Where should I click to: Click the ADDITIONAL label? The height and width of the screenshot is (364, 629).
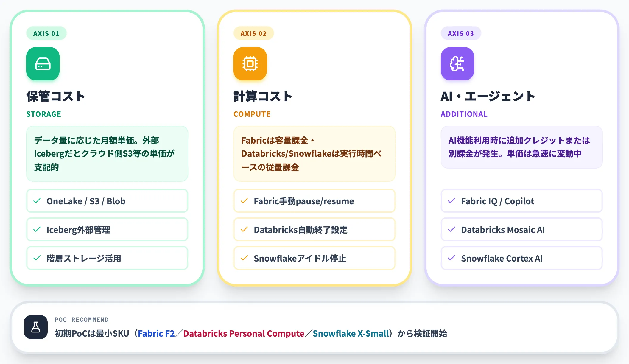464,114
